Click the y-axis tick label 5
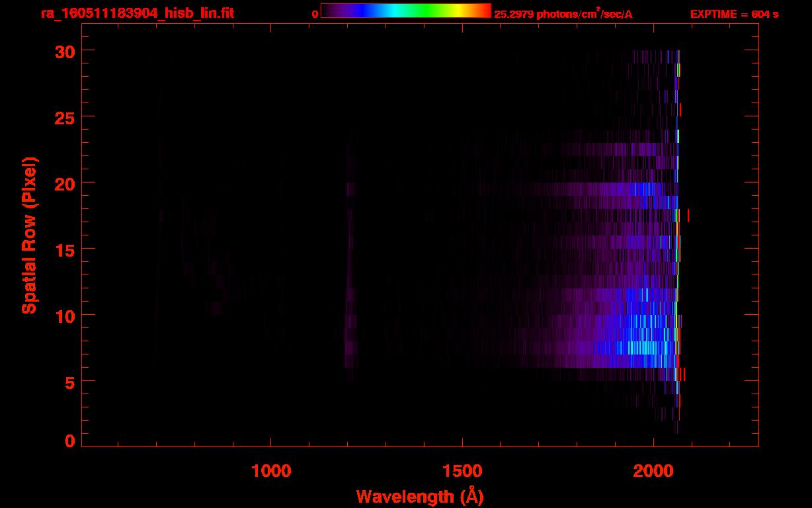Viewport: 812px width, 508px height. (69, 382)
